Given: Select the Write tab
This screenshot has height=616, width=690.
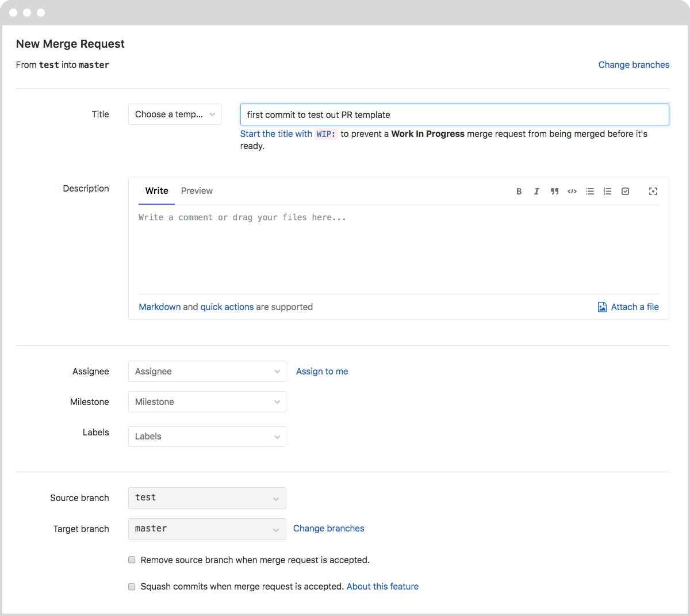Looking at the screenshot, I should (x=156, y=190).
